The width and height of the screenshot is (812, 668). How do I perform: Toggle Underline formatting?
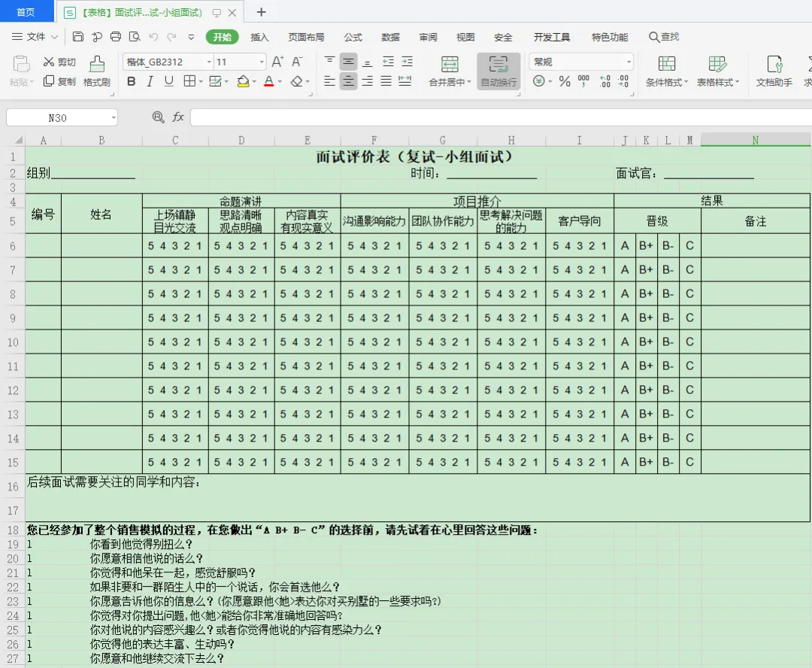[x=169, y=81]
